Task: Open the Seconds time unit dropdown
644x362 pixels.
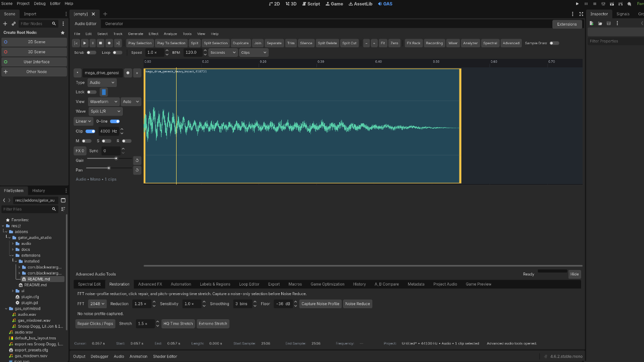Action: (223, 52)
